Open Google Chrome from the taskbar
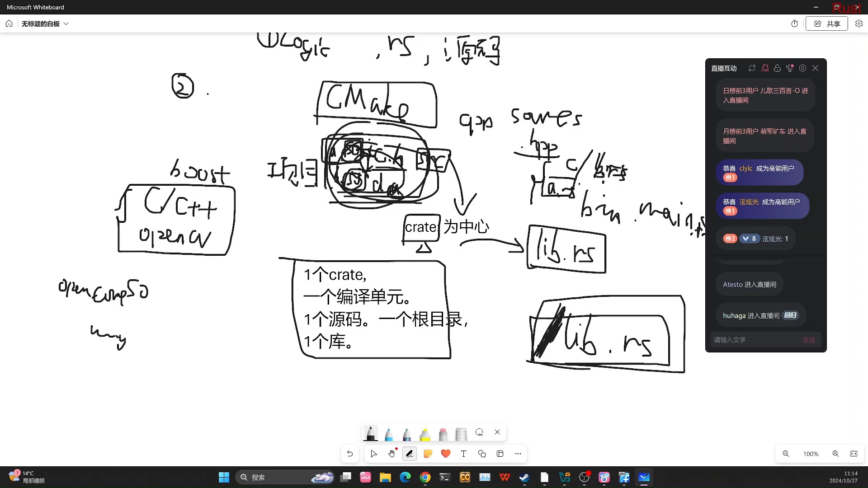Image resolution: width=868 pixels, height=488 pixels. coord(425,477)
